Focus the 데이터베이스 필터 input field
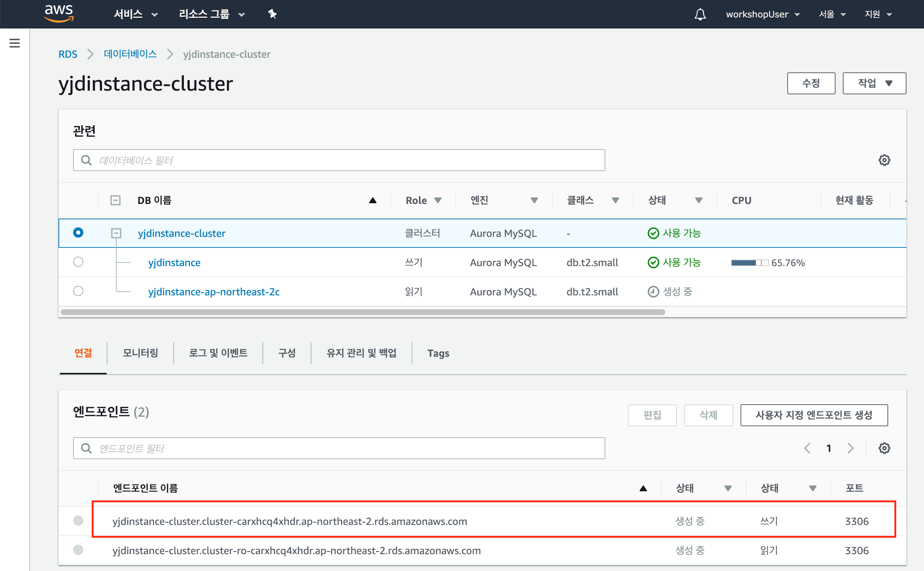This screenshot has width=924, height=571. 339,160
